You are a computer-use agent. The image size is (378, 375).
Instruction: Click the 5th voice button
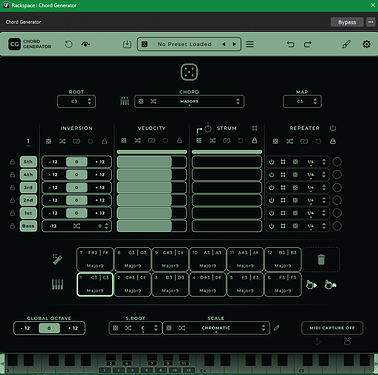pyautogui.click(x=28, y=162)
